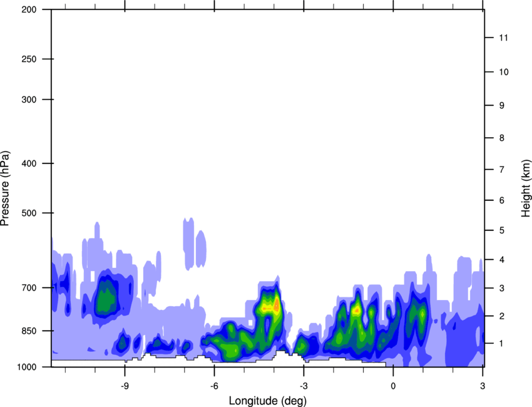Screen dimensions: 532x407
Task: Click the 3 km height label
Action: (x=502, y=288)
